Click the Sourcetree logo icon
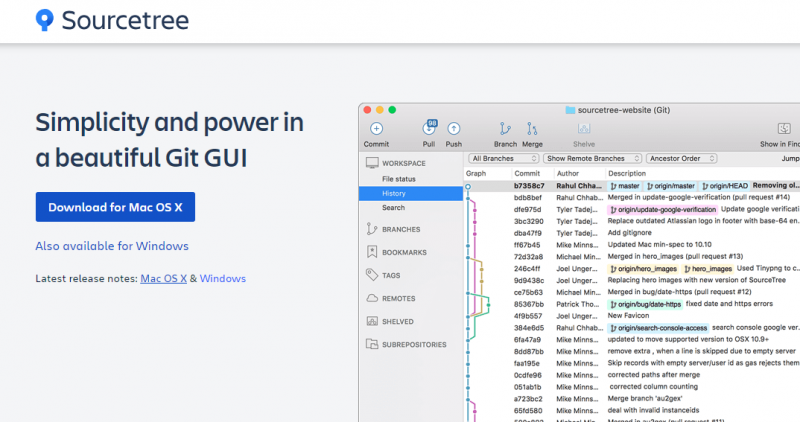The width and height of the screenshot is (800, 422). [44, 20]
